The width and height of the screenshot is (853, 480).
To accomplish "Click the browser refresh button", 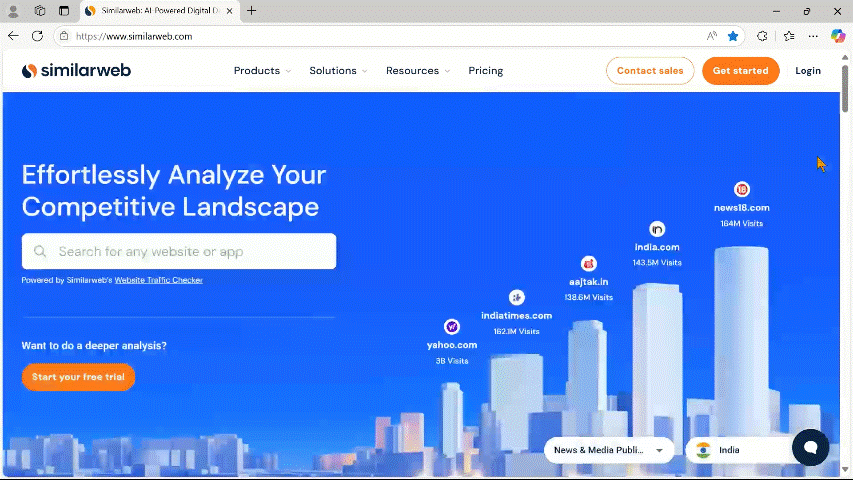I will point(37,36).
